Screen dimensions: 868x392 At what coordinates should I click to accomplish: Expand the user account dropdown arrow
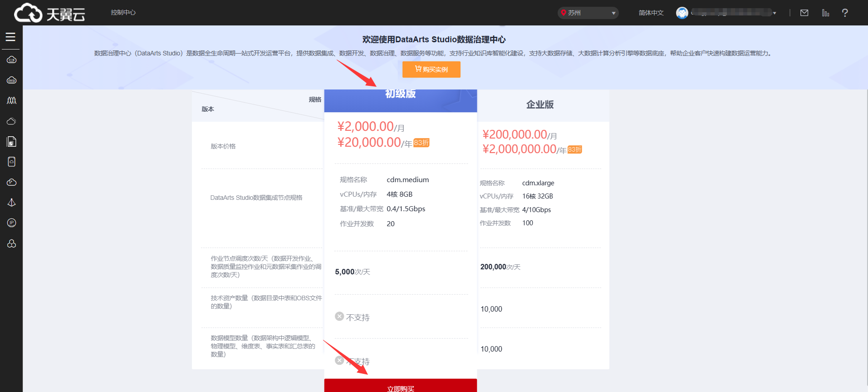[775, 13]
